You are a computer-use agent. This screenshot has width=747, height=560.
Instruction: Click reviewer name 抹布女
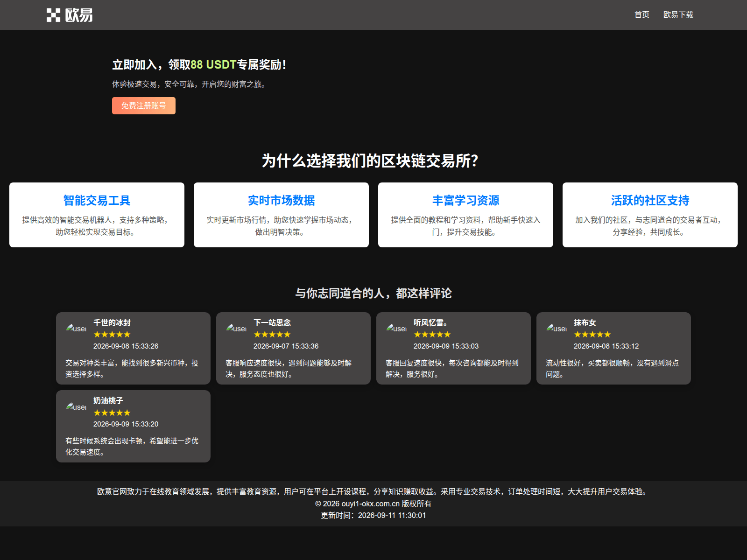[585, 322]
